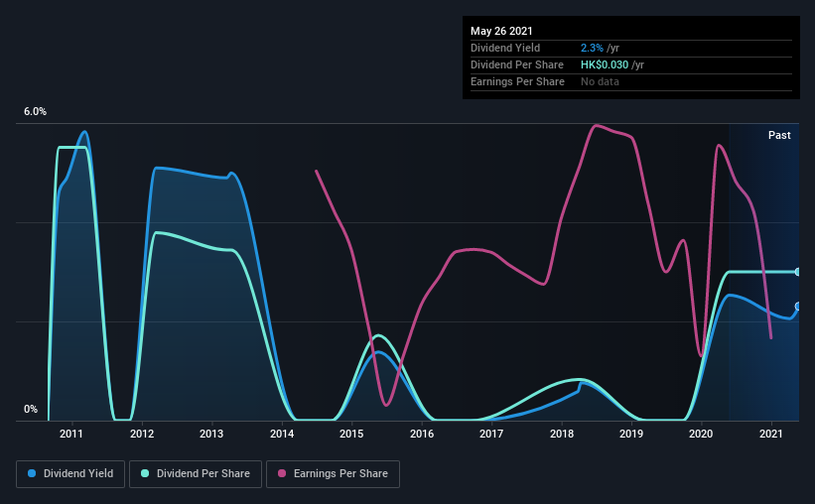Click the 2015 x-axis label
The height and width of the screenshot is (504, 815).
coord(351,434)
